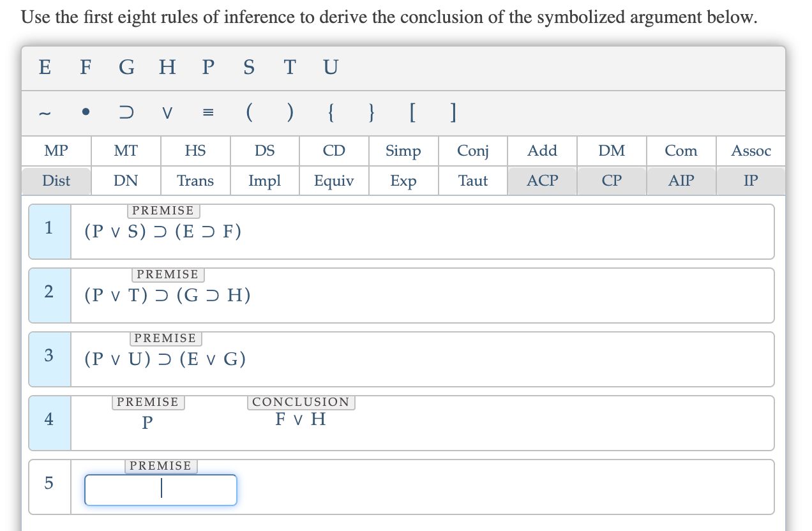Insert the letter P

pyautogui.click(x=207, y=67)
